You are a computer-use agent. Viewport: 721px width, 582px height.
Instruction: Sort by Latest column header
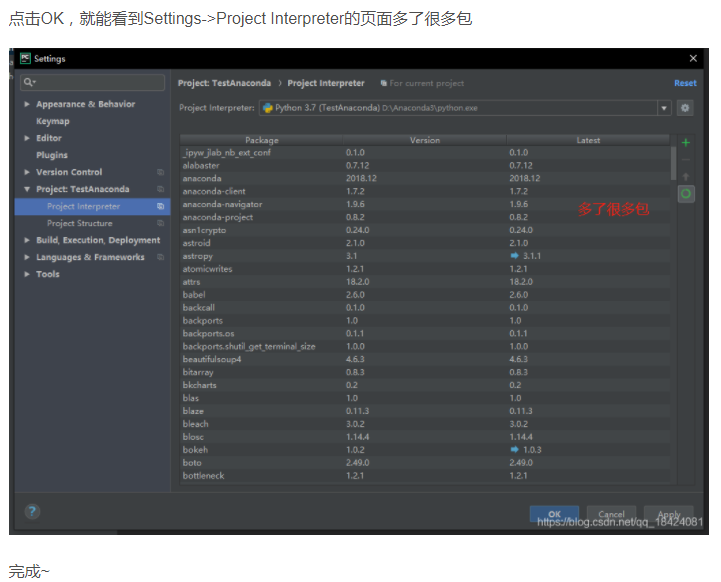(588, 140)
